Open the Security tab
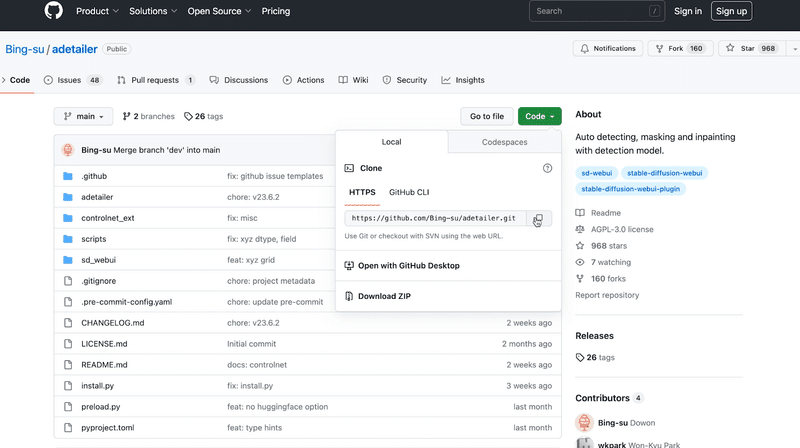The height and width of the screenshot is (448, 800). [x=405, y=80]
